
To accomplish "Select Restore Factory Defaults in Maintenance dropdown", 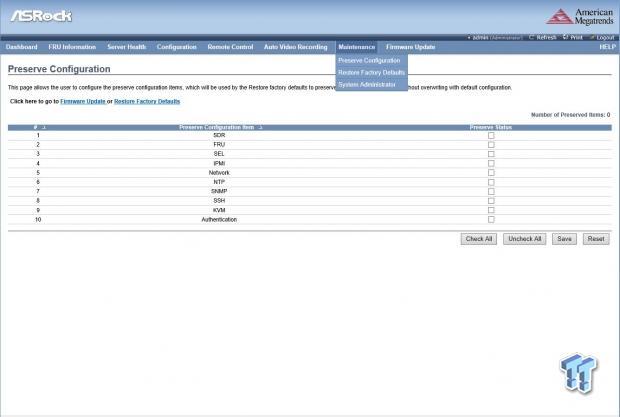I will [371, 73].
